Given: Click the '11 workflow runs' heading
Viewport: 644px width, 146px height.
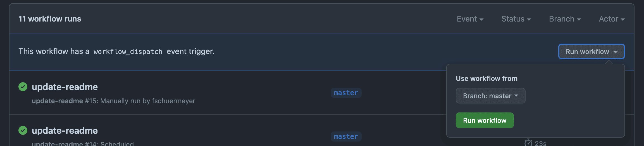Looking at the screenshot, I should (50, 19).
